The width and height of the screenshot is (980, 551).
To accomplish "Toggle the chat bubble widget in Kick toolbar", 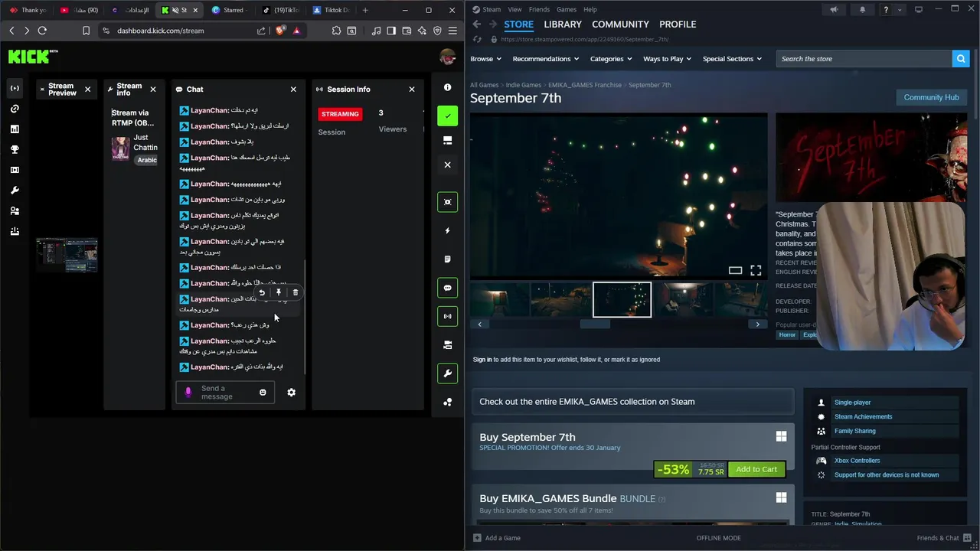I will click(x=448, y=288).
